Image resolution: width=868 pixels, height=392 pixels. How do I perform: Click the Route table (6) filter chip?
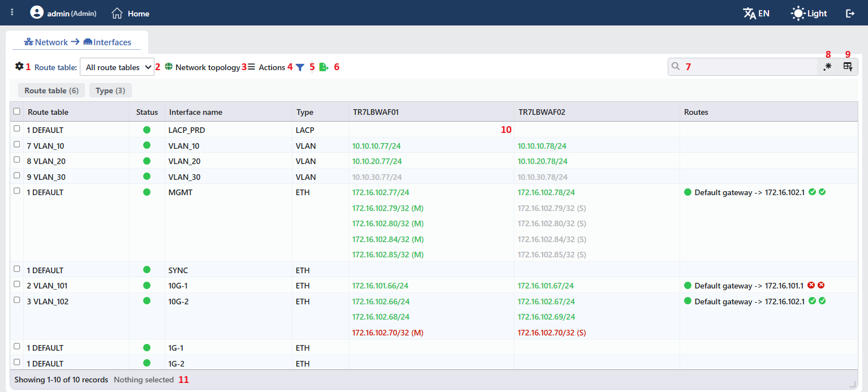tap(51, 91)
